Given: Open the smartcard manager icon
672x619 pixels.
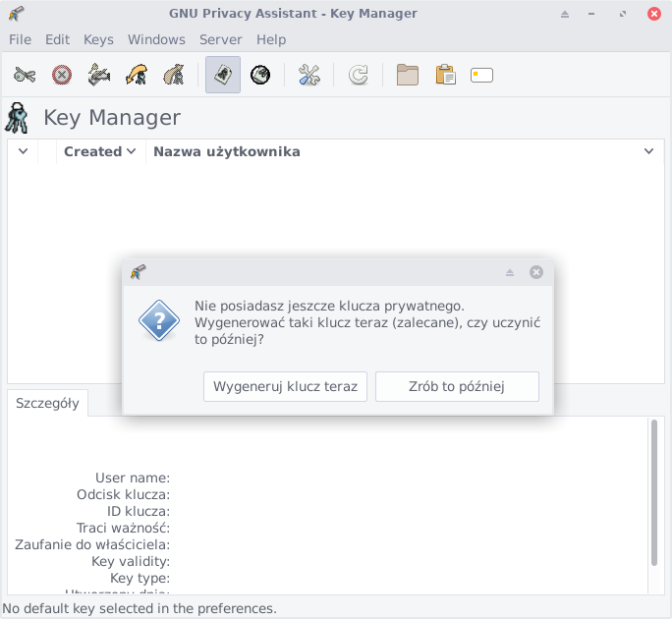Looking at the screenshot, I should (x=481, y=75).
